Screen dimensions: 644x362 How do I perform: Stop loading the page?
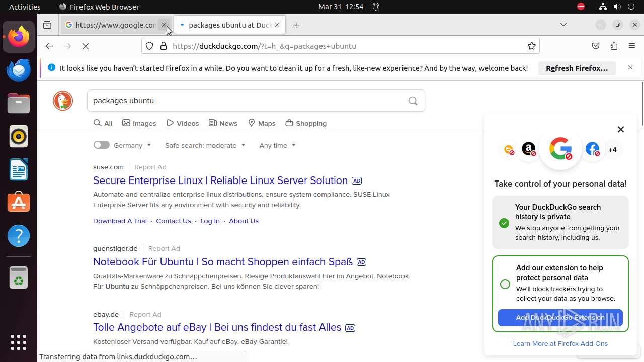pos(86,46)
